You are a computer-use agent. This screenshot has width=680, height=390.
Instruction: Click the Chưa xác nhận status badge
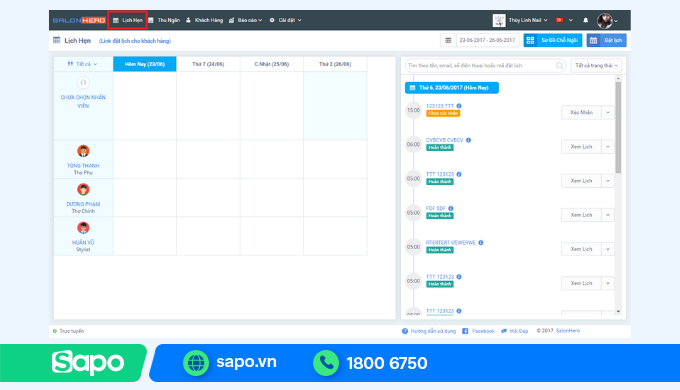443,113
